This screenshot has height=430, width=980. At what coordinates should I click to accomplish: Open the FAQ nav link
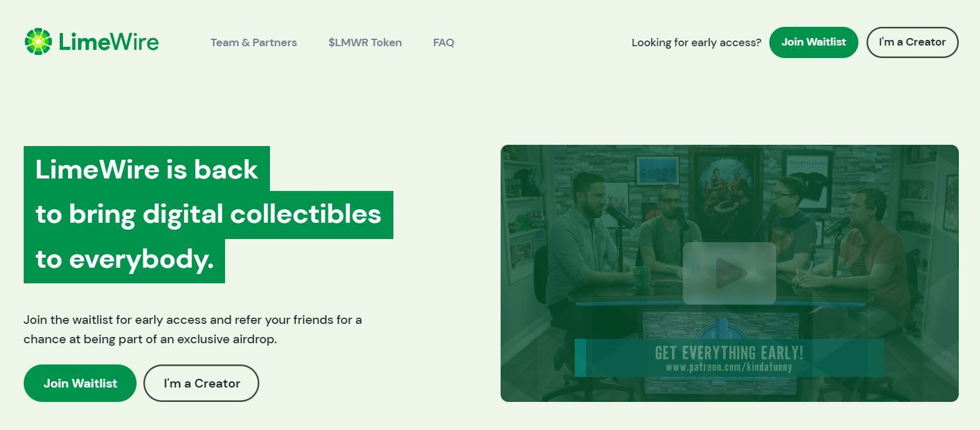click(444, 42)
